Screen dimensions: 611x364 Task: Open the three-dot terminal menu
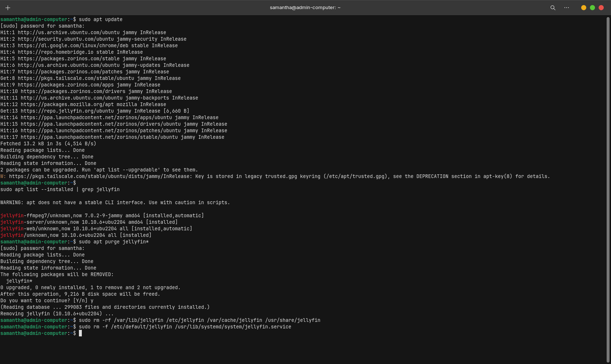click(567, 8)
